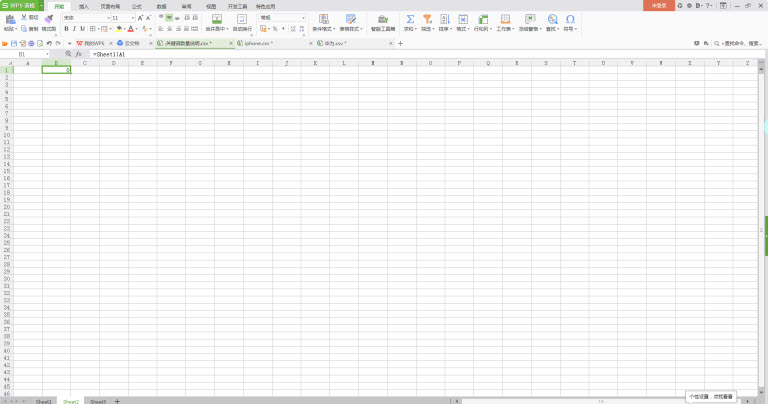
Task: Click the percent style button
Action: click(275, 29)
